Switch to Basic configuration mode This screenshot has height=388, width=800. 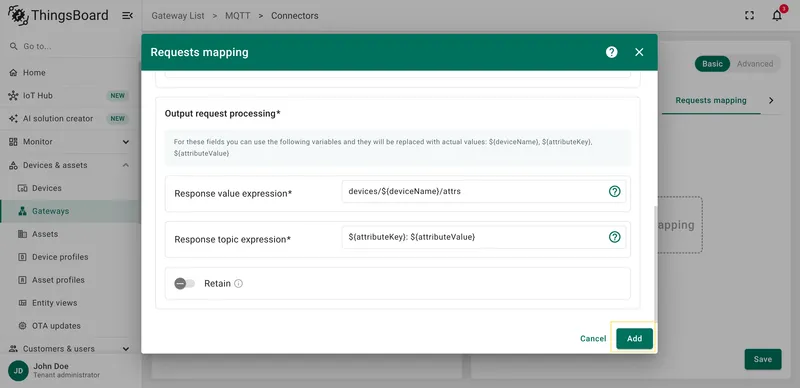coord(712,64)
